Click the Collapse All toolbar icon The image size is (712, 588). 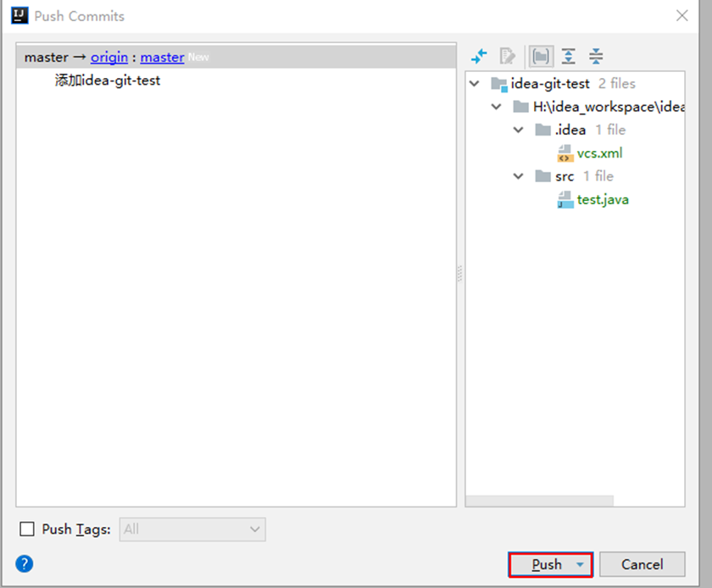coord(596,56)
